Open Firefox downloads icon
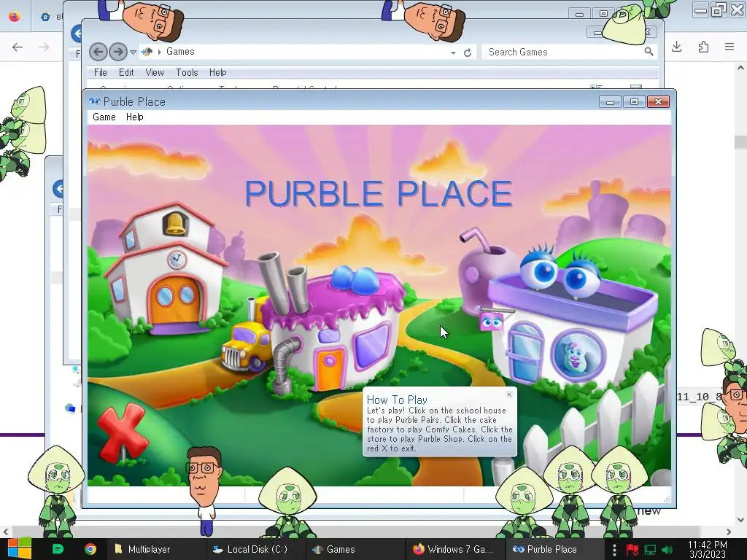 pos(676,46)
